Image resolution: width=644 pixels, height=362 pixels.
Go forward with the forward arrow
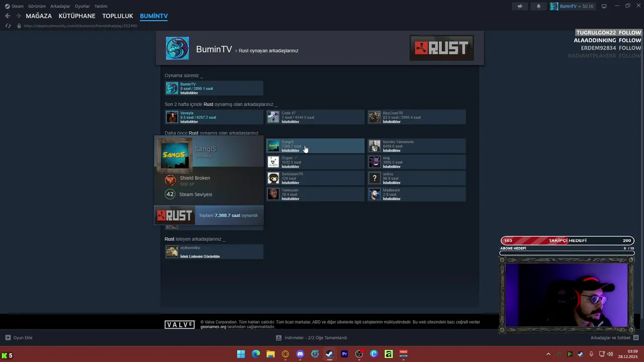(x=18, y=16)
